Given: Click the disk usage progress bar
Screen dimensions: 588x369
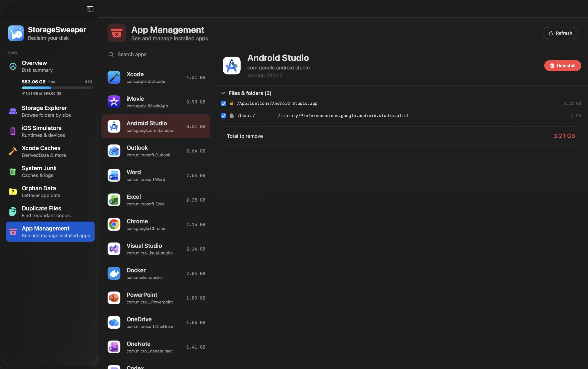Looking at the screenshot, I should point(57,88).
